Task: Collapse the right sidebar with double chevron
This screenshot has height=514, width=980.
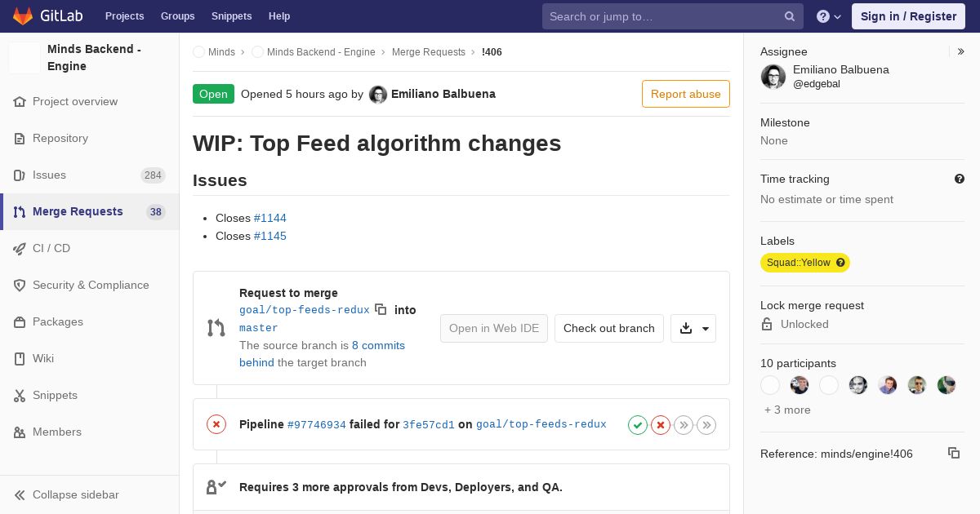Action: tap(961, 51)
